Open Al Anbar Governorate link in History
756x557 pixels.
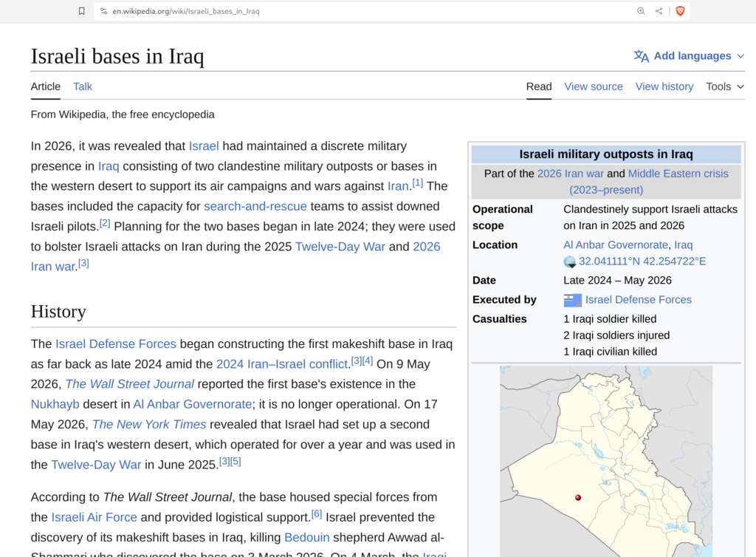[193, 404]
